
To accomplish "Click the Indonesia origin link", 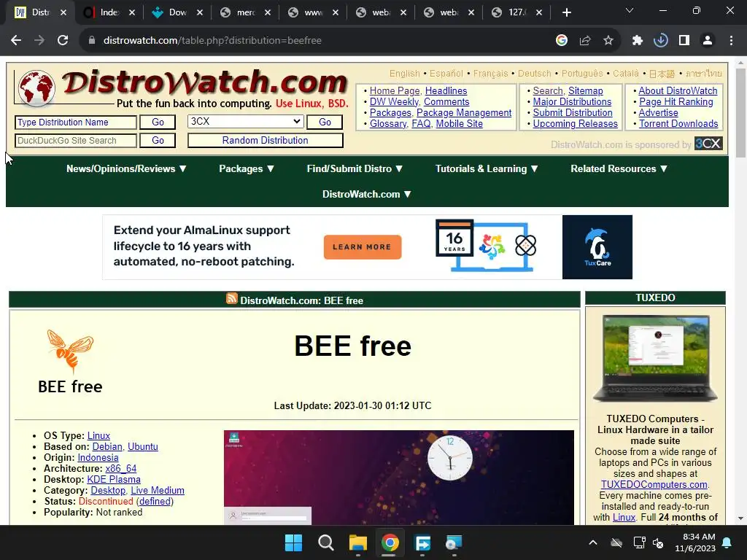I will coord(98,458).
